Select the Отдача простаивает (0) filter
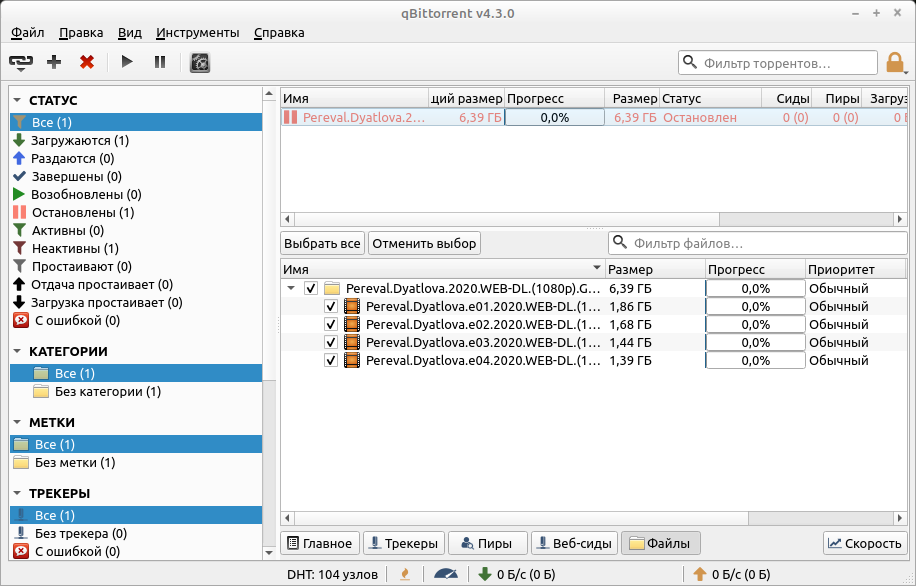Image resolution: width=916 pixels, height=586 pixels. [136, 285]
